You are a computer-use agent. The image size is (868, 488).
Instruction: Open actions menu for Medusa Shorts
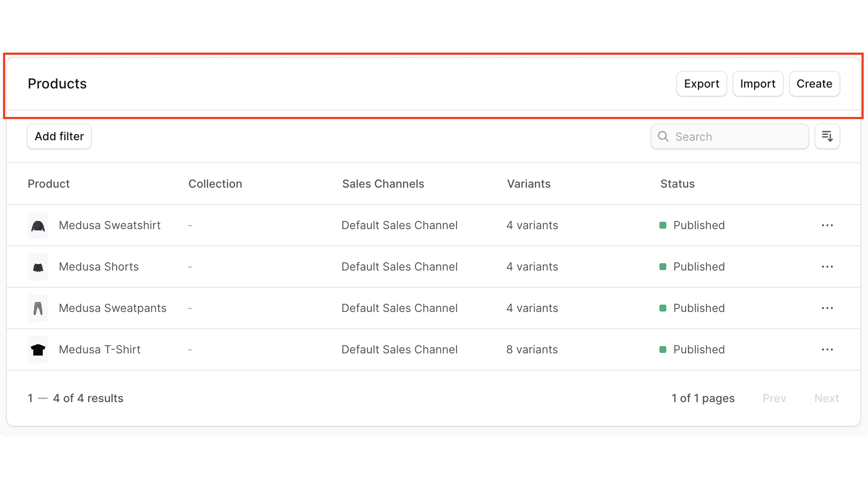827,267
